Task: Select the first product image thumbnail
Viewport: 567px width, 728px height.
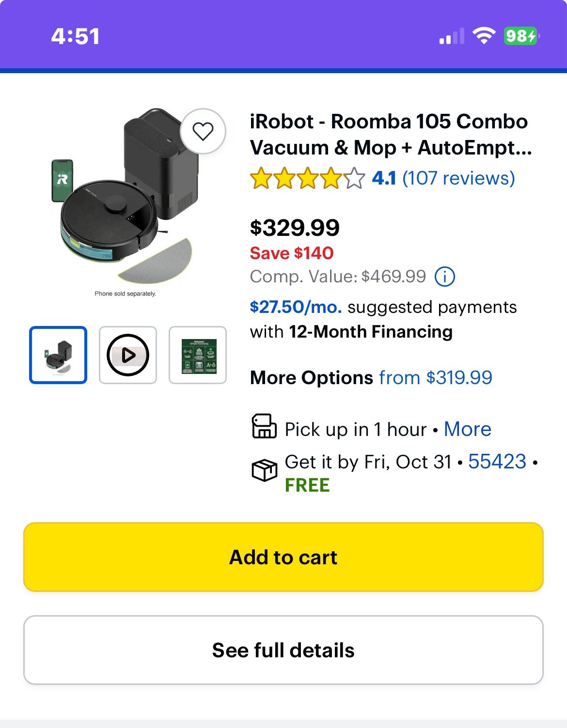Action: (x=58, y=355)
